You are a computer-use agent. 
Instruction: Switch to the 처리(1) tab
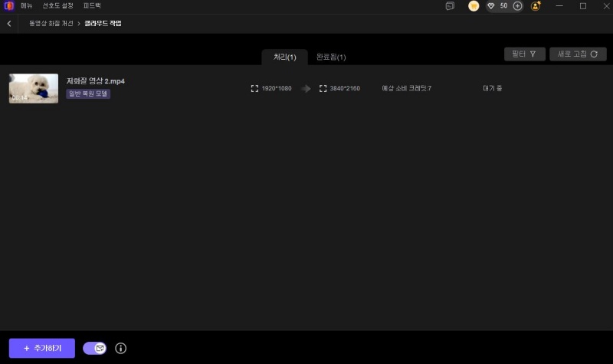coord(284,57)
